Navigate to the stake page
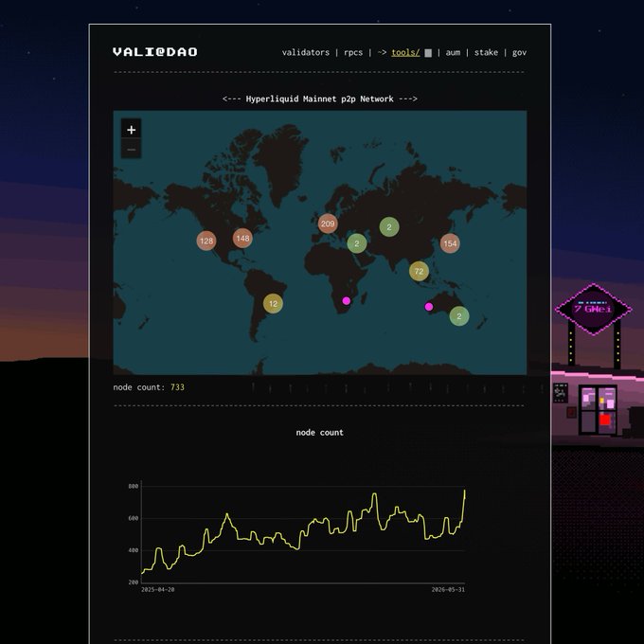644x644 pixels. [x=486, y=52]
